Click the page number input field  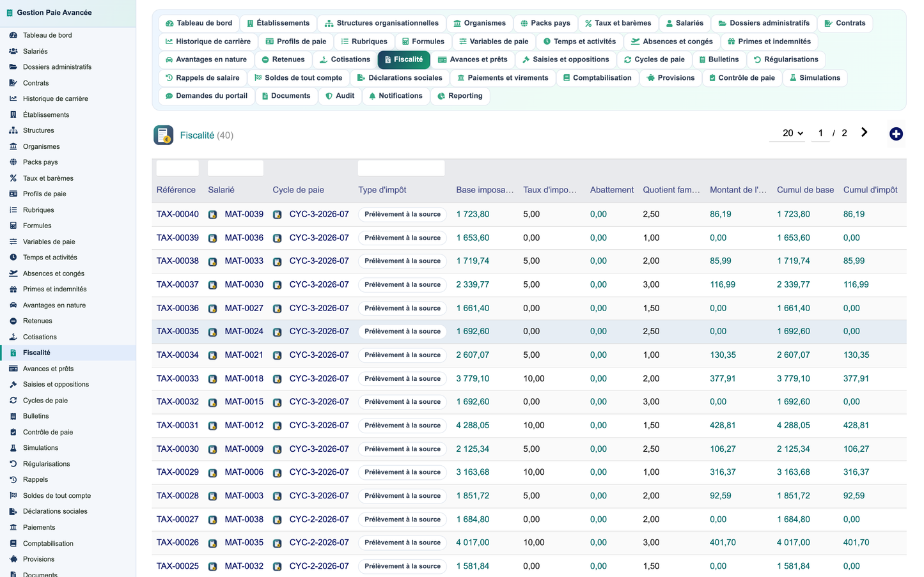pos(820,133)
